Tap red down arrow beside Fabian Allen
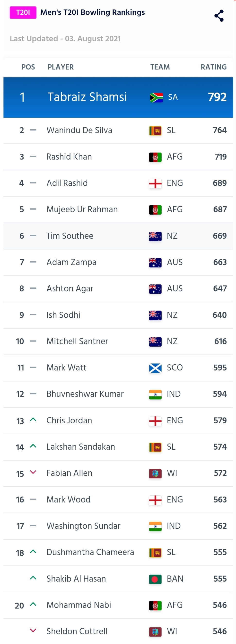This screenshot has width=236, height=644. pos(33,472)
